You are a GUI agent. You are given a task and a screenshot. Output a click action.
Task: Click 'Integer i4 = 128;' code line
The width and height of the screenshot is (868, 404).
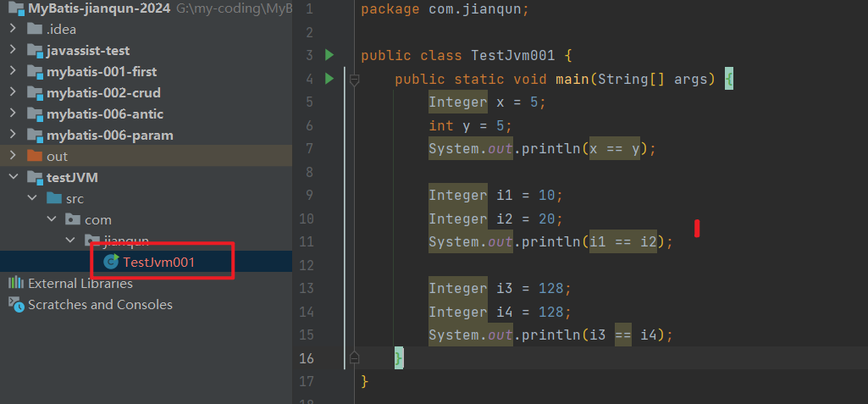(500, 312)
